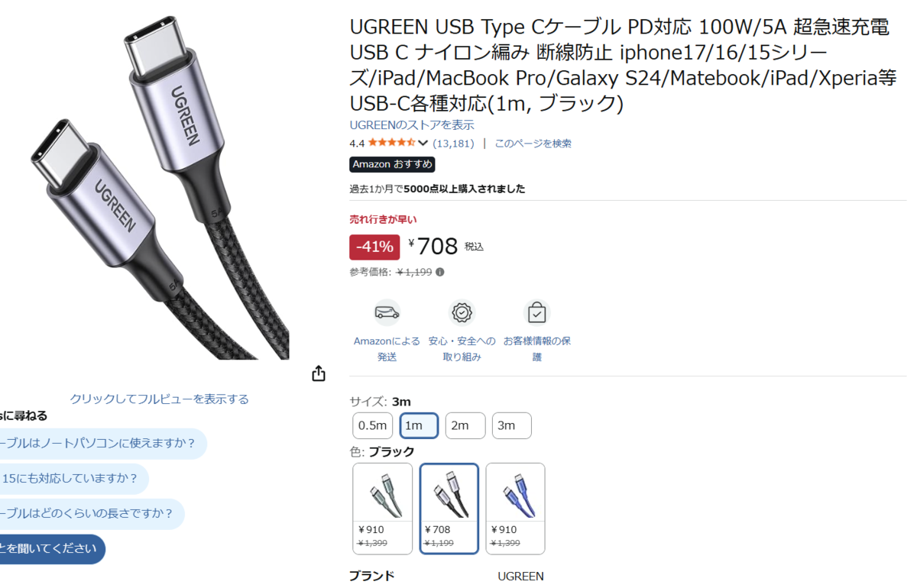The height and width of the screenshot is (588, 917).
Task: Click the このページを検索 link
Action: coord(533,143)
